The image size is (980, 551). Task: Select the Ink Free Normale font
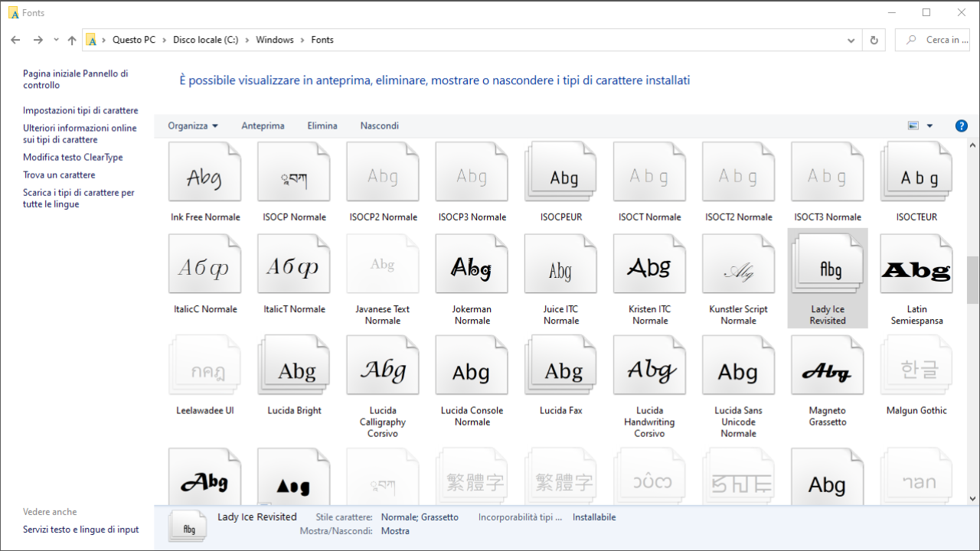pyautogui.click(x=205, y=176)
